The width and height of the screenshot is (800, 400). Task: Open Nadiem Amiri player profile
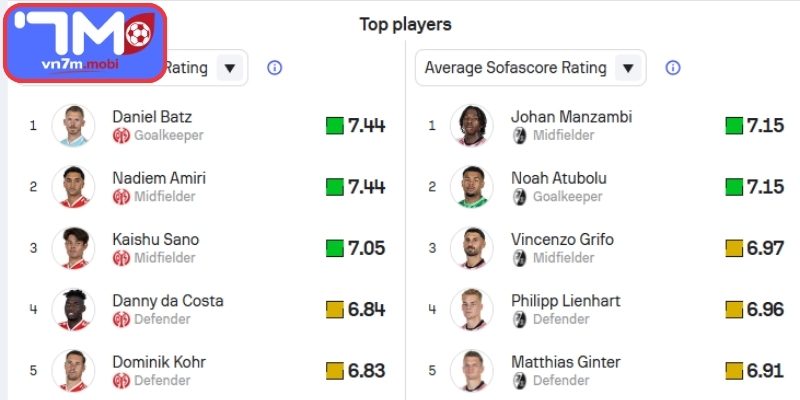click(159, 178)
